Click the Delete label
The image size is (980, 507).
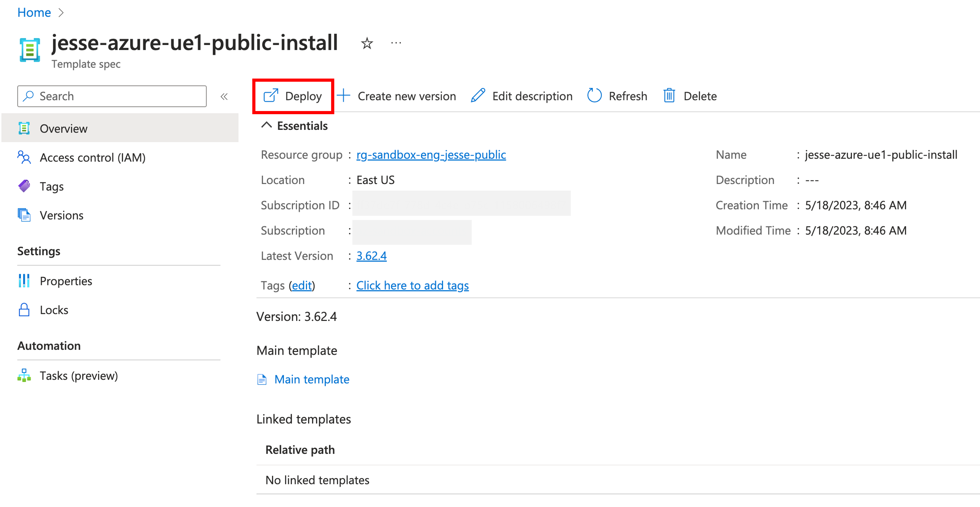click(700, 96)
